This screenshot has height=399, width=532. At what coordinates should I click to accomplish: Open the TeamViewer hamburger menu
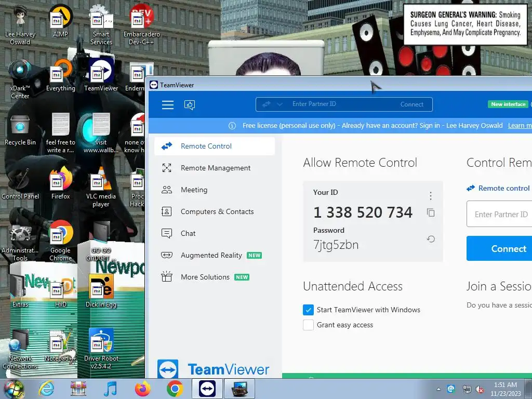click(x=168, y=105)
